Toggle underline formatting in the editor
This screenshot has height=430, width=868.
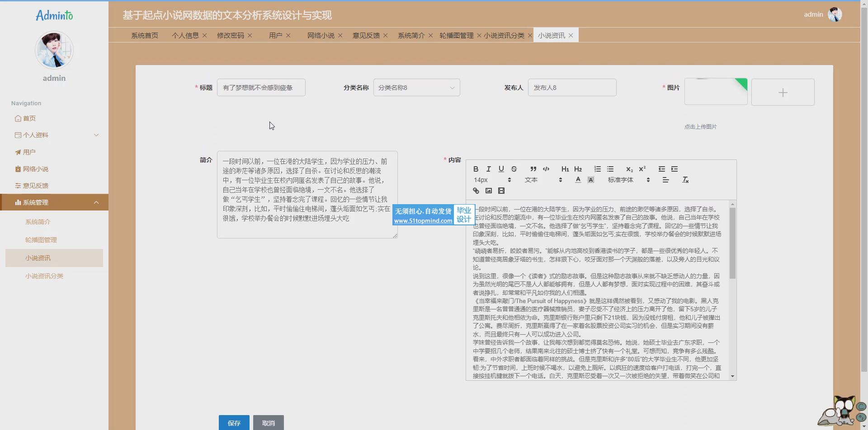501,169
